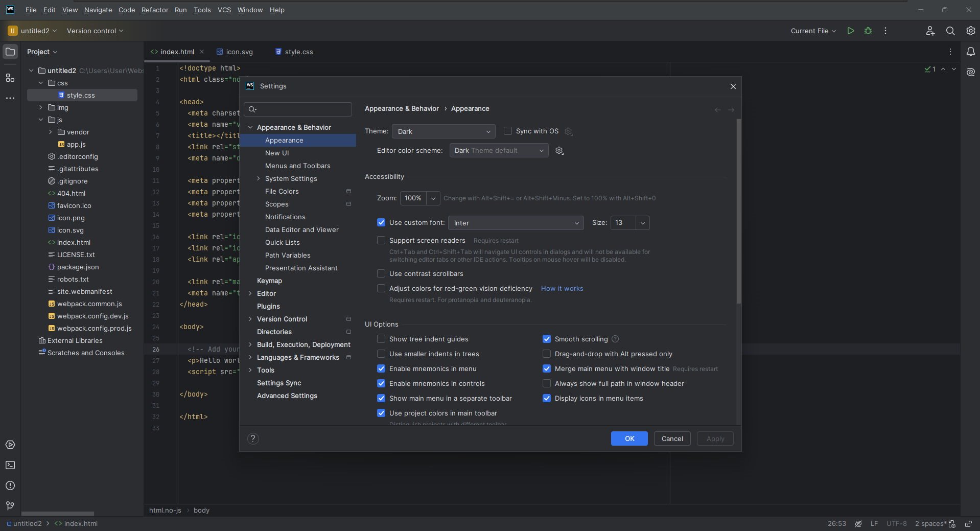Select Keymap in settings tree
Image resolution: width=980 pixels, height=531 pixels.
[269, 281]
